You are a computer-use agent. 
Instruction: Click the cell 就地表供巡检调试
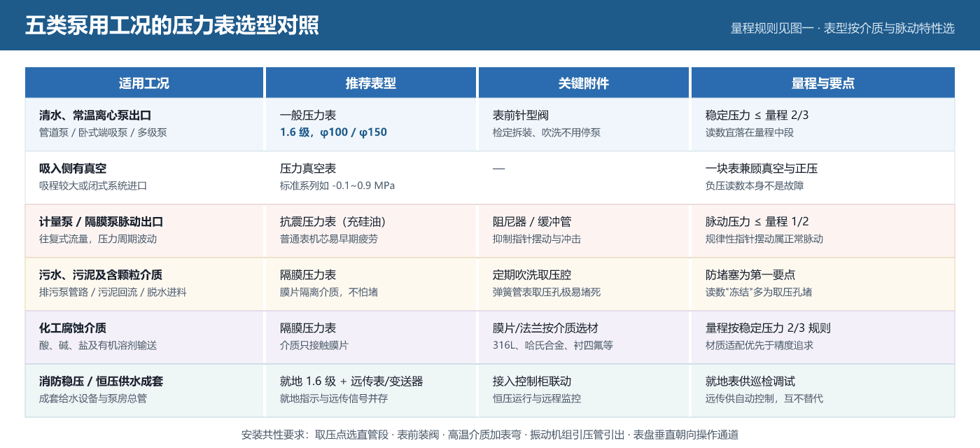(750, 381)
